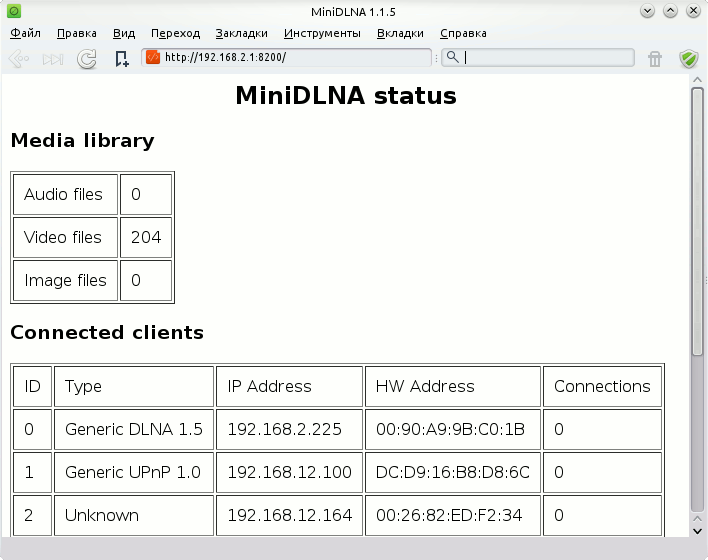Click the Type column header
This screenshot has height=560, width=708.
coord(134,387)
